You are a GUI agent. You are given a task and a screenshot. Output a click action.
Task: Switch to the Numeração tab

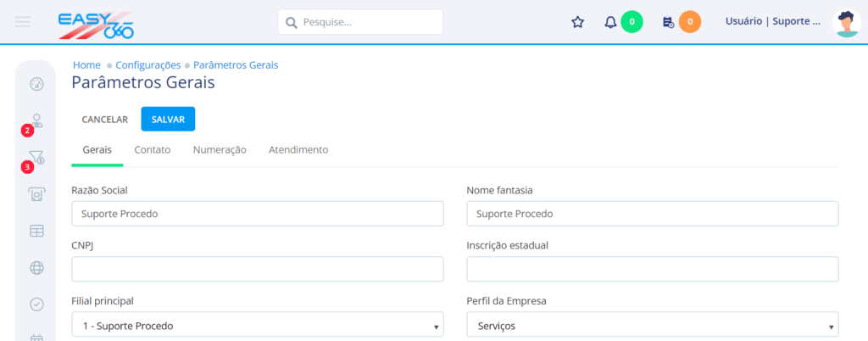point(220,149)
